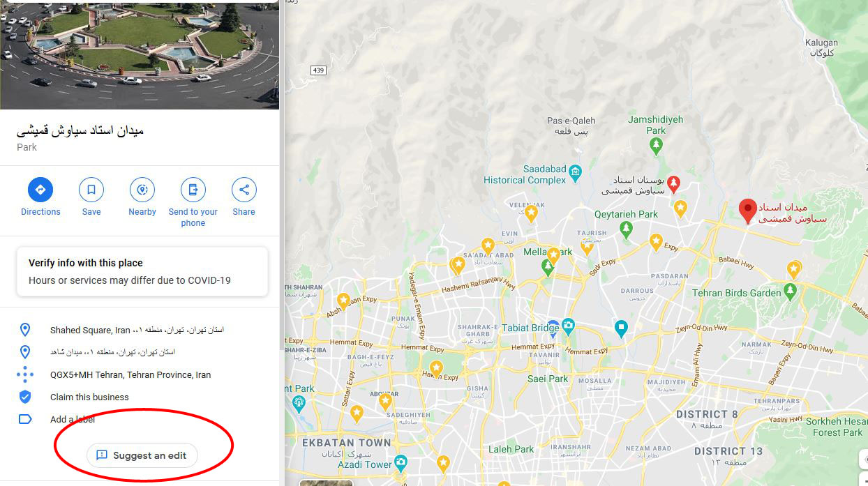This screenshot has height=486, width=868.
Task: Click the Qeytarieh Park tree marker
Action: click(x=626, y=229)
